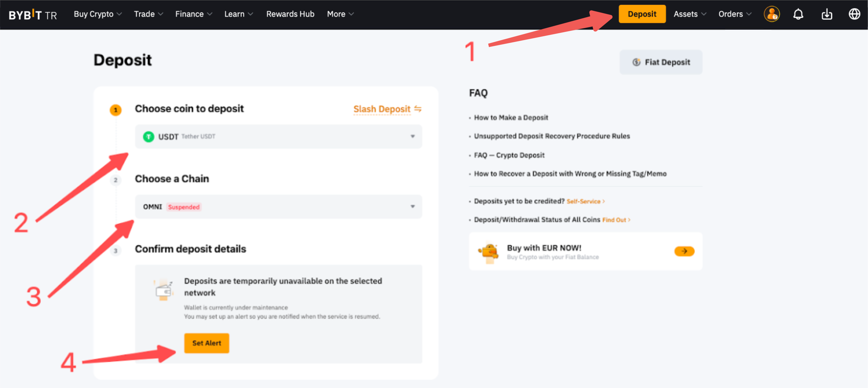868x388 pixels.
Task: Click the app download icon
Action: 827,14
